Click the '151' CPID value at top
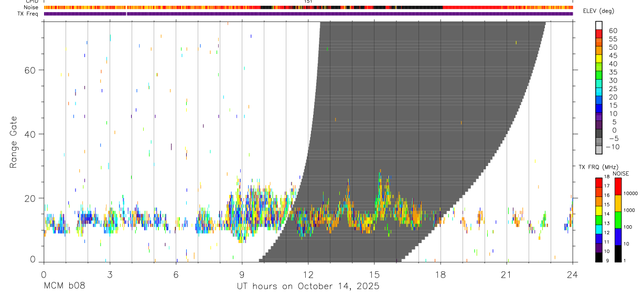This screenshot has height=297, width=644. tap(308, 2)
